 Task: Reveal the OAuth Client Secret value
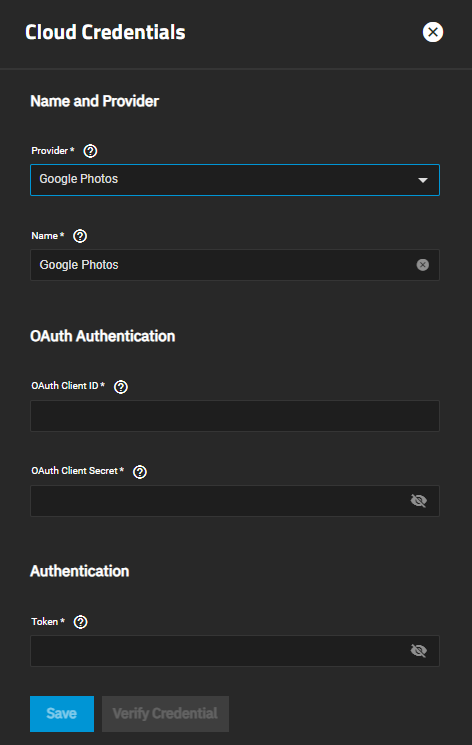(x=419, y=501)
